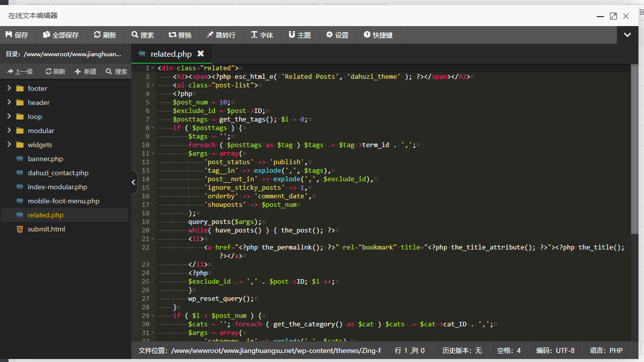
Task: Change encoding via 编码: UTF-8
Action: point(555,350)
